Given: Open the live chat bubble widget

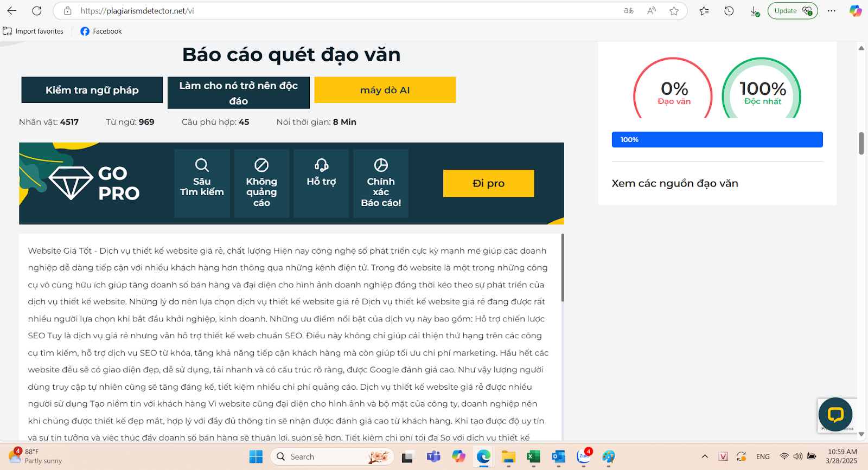Looking at the screenshot, I should click(x=835, y=415).
